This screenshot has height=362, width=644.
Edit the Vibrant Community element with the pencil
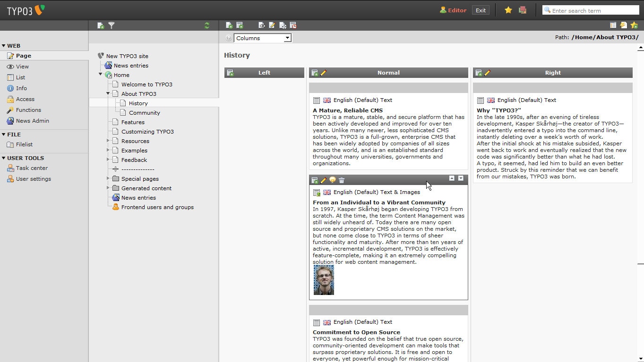point(324,180)
